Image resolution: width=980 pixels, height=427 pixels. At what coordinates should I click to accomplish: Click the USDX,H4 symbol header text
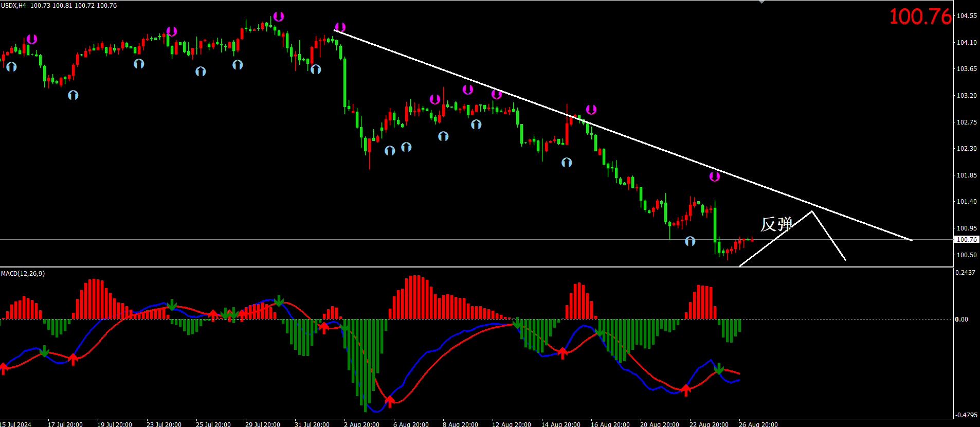click(13, 6)
